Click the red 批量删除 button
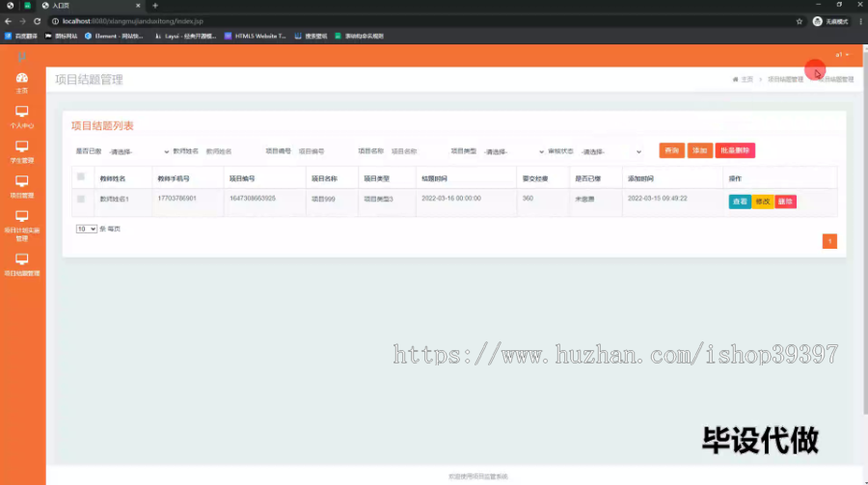This screenshot has height=485, width=868. [735, 150]
